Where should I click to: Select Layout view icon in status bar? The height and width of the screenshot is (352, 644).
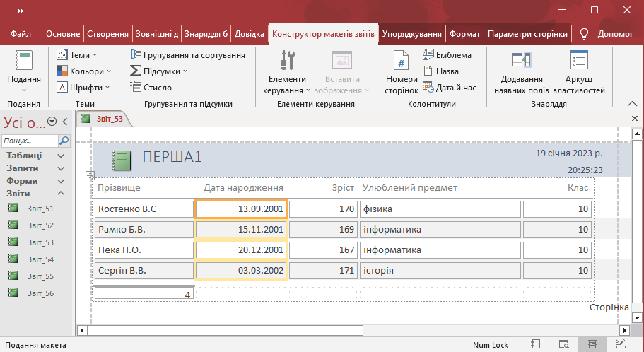(592, 344)
